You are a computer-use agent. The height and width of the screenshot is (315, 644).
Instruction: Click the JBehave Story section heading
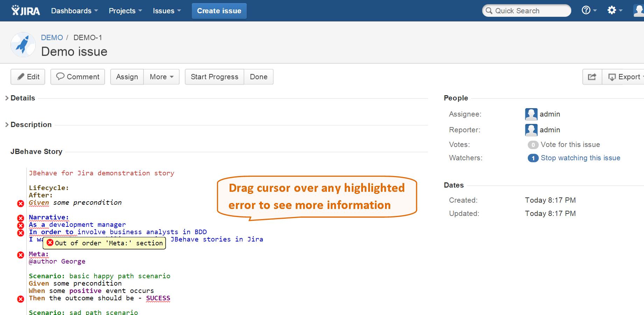(36, 152)
